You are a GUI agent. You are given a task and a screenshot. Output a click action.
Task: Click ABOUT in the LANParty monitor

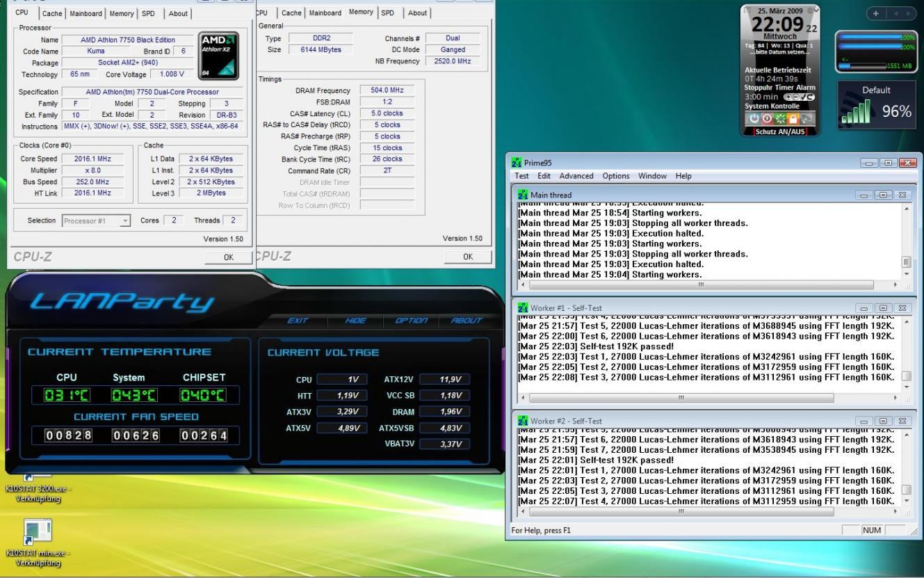click(466, 320)
